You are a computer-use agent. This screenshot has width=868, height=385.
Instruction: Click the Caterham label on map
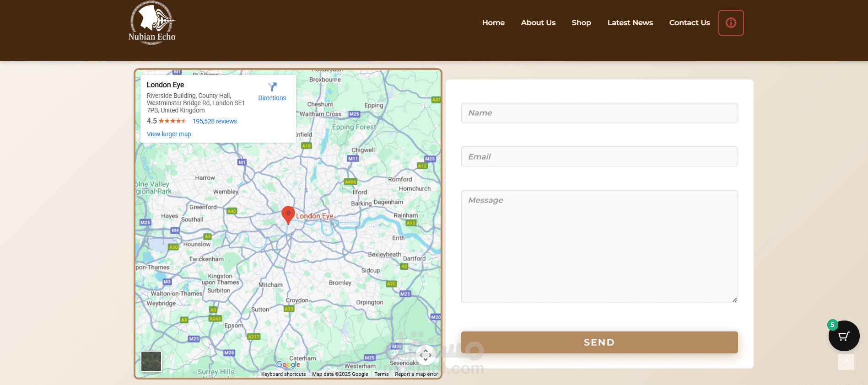302,358
